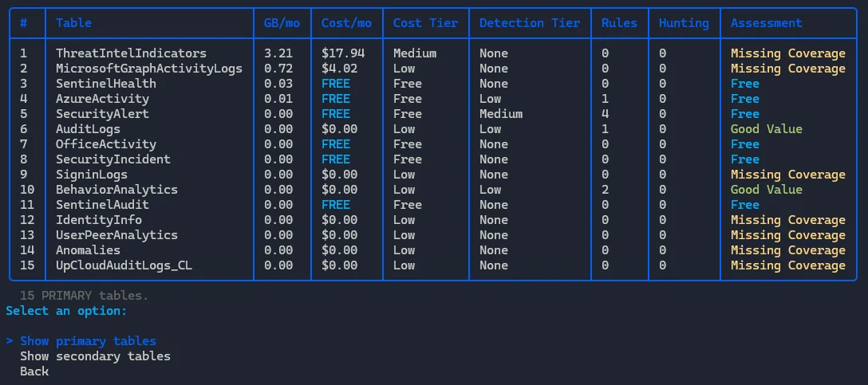This screenshot has height=385, width=868.
Task: Click the Cost Tier column header
Action: point(425,23)
